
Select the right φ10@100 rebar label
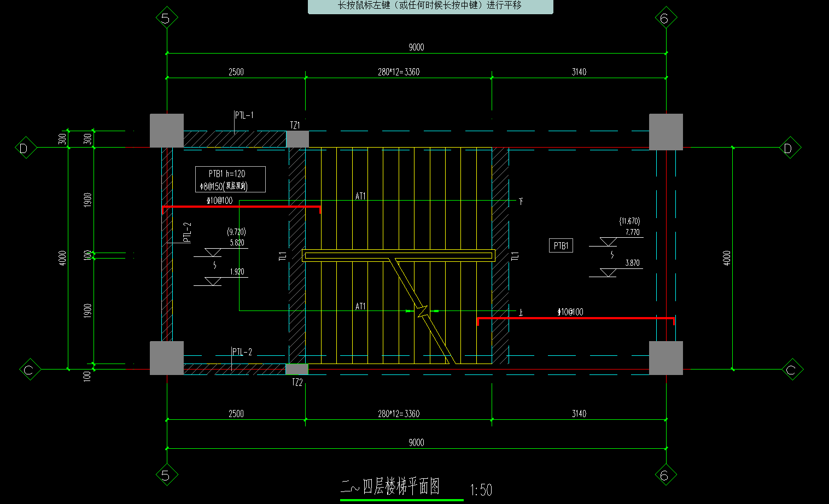pyautogui.click(x=570, y=312)
